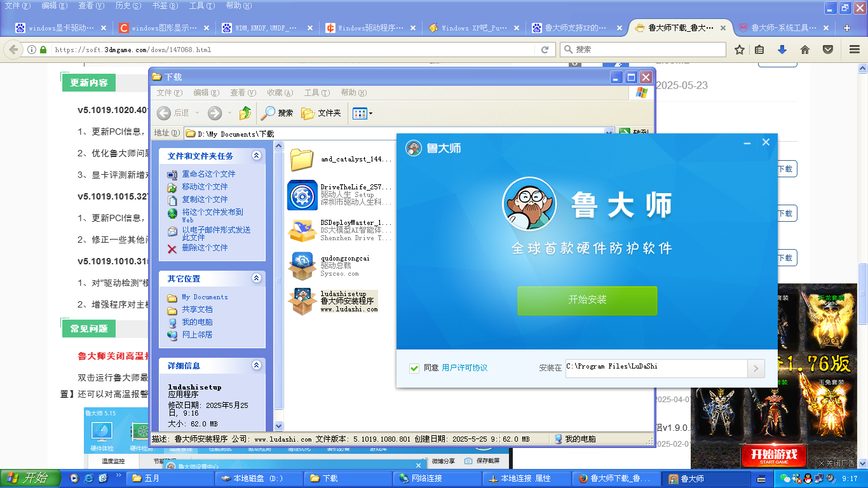Click the green 开始安装 install button

(587, 300)
